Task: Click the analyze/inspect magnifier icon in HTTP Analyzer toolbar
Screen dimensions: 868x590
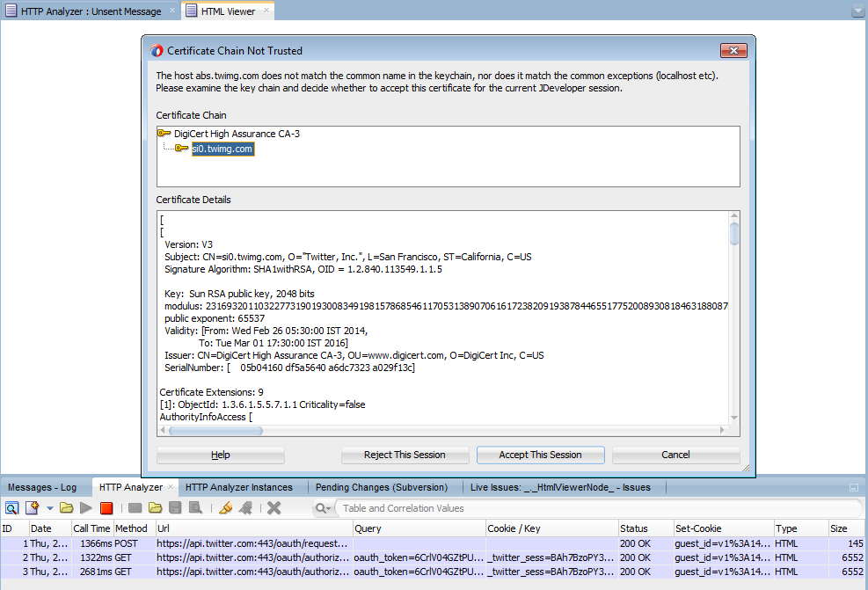Action: click(x=11, y=507)
